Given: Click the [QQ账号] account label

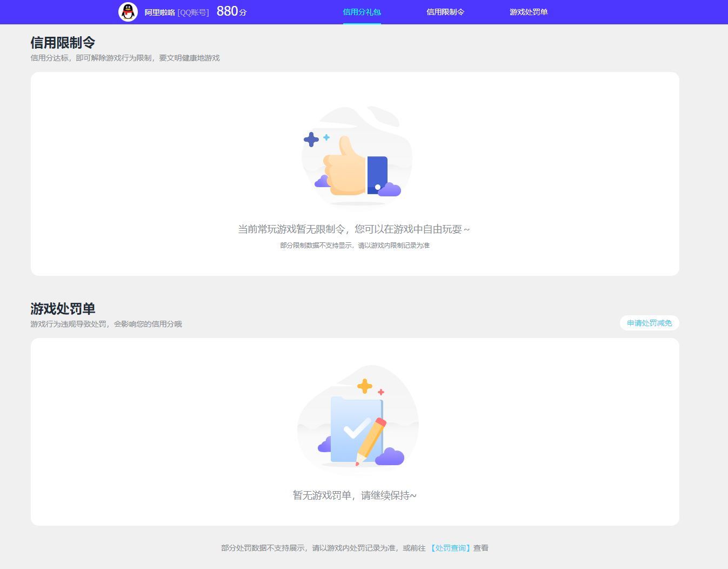Looking at the screenshot, I should tap(193, 12).
